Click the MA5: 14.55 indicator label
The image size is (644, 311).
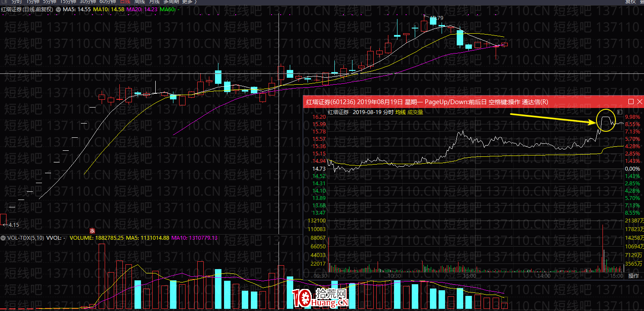click(x=77, y=9)
